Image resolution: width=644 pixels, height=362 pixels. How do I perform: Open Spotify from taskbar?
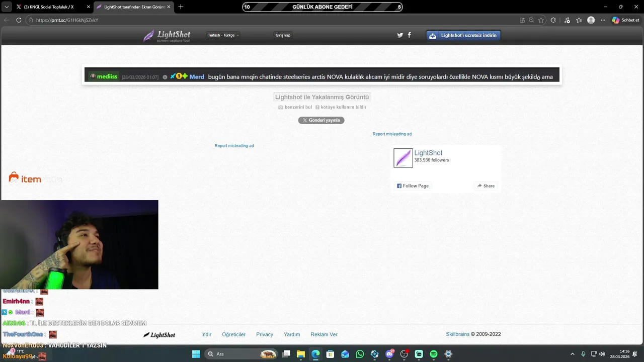click(x=434, y=354)
